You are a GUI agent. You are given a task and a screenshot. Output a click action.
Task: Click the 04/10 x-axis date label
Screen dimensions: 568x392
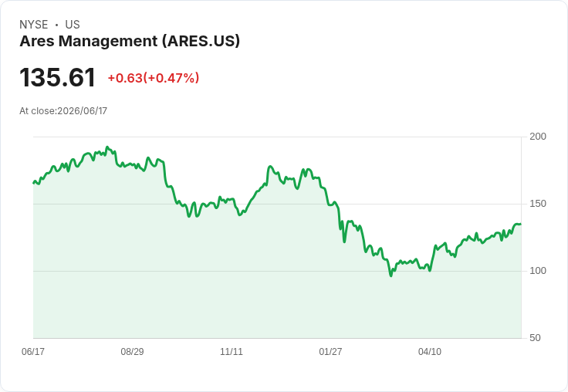click(430, 351)
